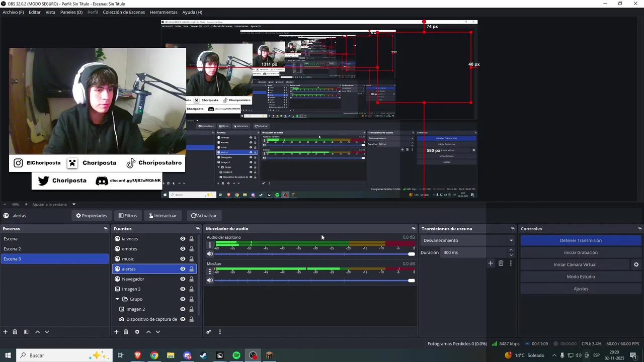Open the Editar menu

click(x=35, y=12)
